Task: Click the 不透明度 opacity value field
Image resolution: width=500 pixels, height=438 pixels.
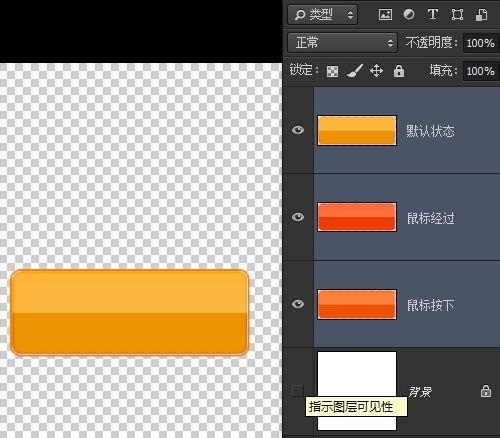Action: point(481,43)
